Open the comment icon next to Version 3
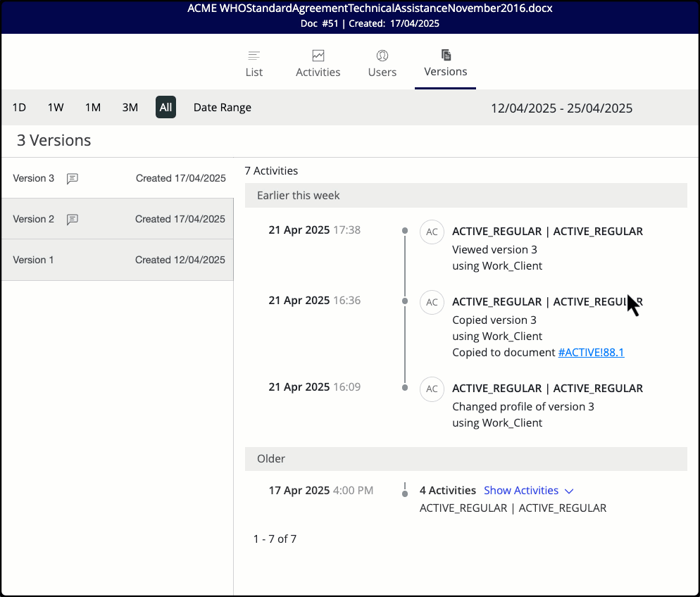 click(x=72, y=178)
